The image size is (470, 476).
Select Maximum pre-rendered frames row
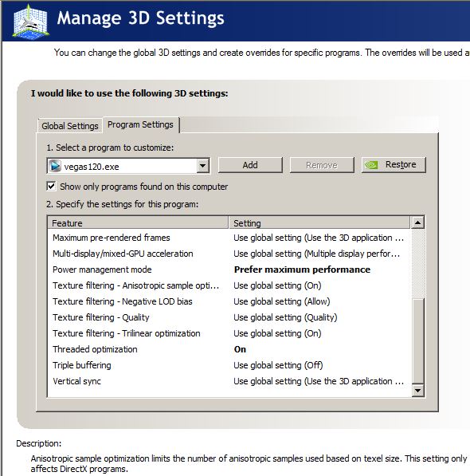click(229, 238)
